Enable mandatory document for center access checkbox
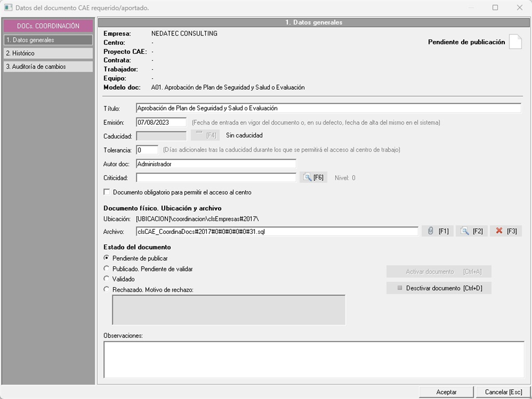The height and width of the screenshot is (399, 532). click(107, 192)
